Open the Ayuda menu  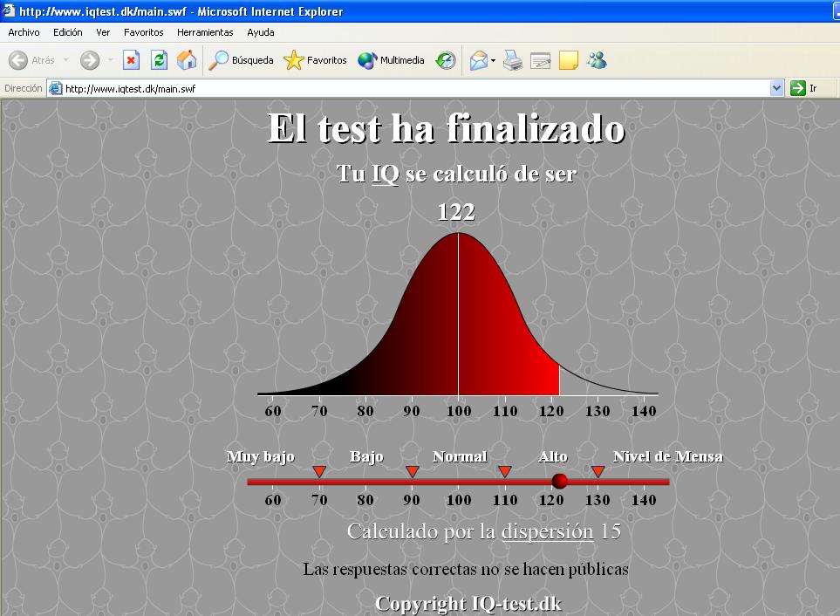(x=260, y=32)
